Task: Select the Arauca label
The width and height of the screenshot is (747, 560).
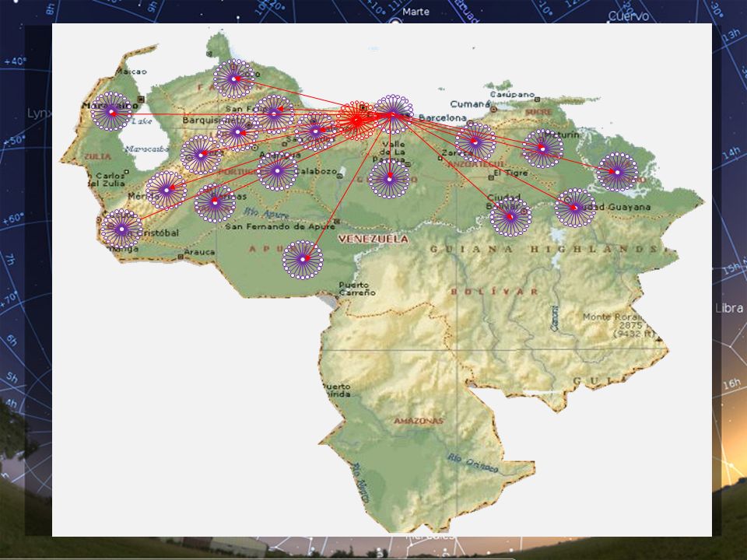Action: click(199, 252)
